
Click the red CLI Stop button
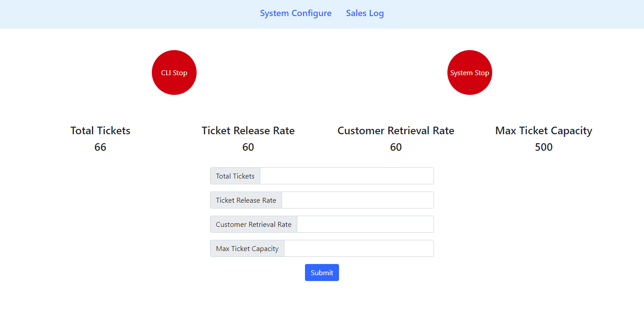pos(174,72)
